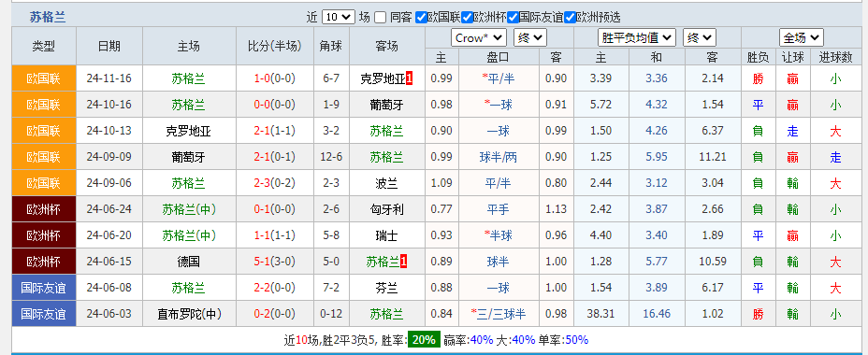
Task: Open 直布罗陀(中) home team link
Action: tap(188, 314)
